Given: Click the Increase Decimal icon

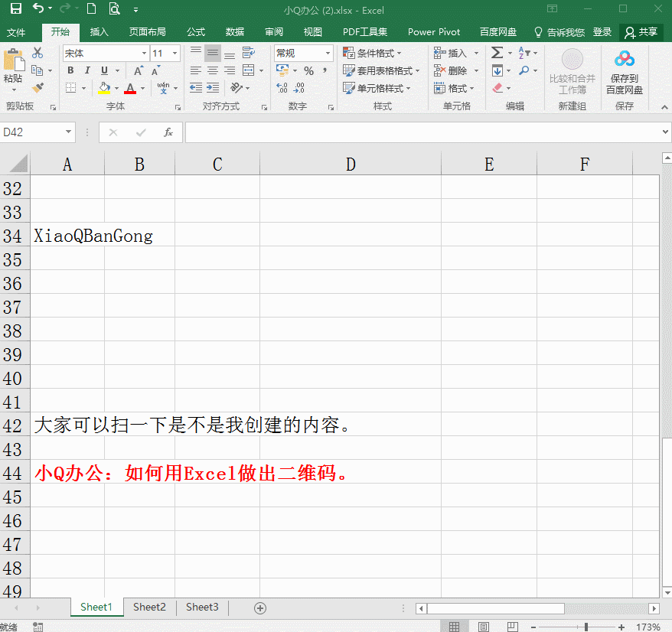Looking at the screenshot, I should [x=282, y=88].
